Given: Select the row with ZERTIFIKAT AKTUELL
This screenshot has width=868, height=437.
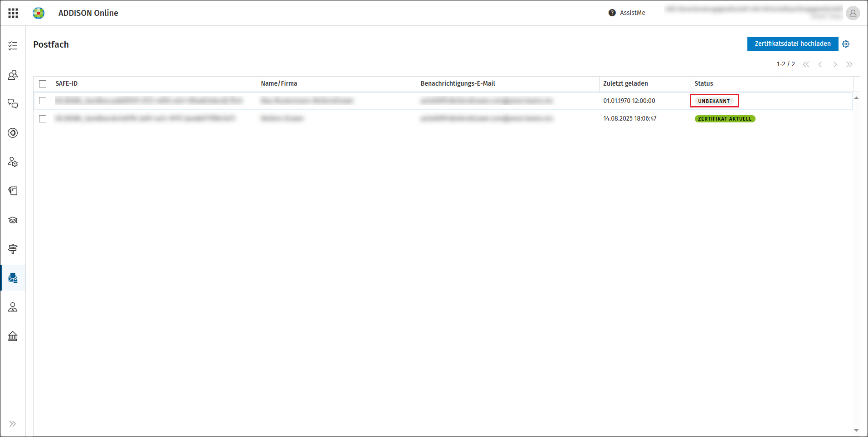Looking at the screenshot, I should pyautogui.click(x=43, y=119).
